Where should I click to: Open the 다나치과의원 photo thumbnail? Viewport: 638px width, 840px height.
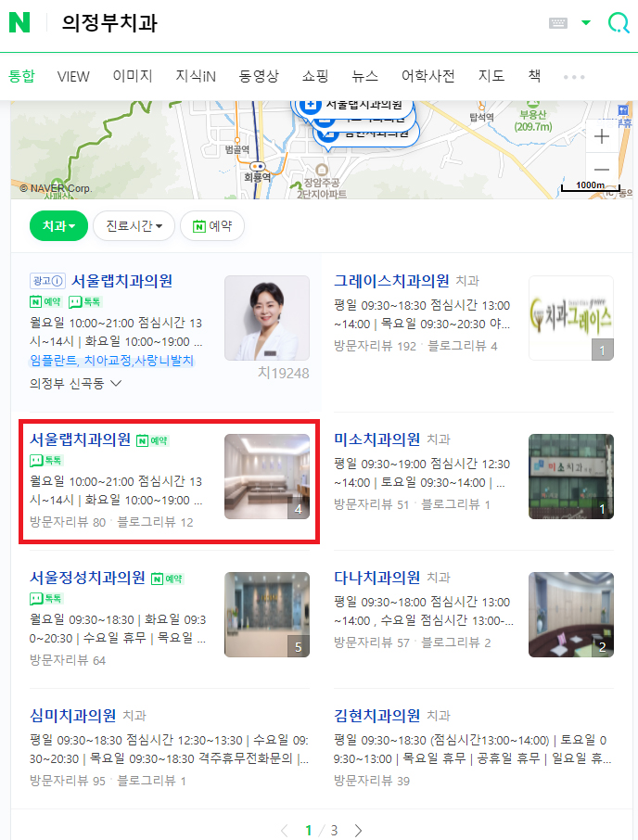point(571,615)
